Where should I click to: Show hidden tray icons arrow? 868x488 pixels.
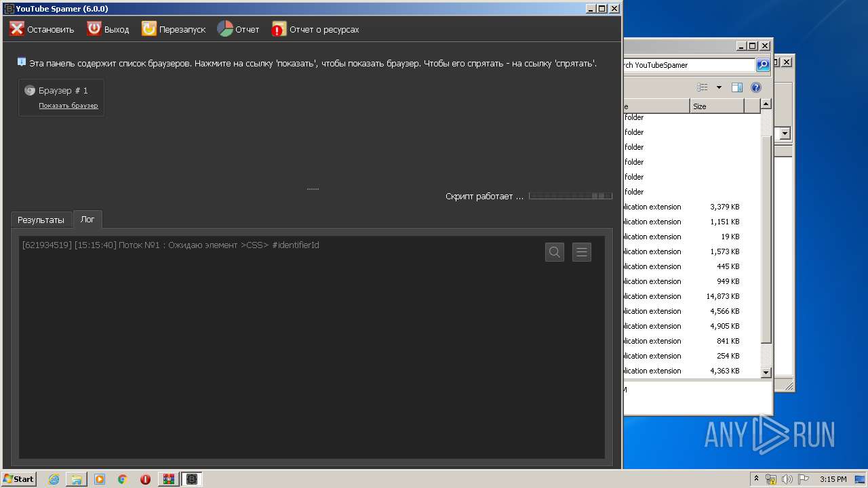tap(757, 479)
